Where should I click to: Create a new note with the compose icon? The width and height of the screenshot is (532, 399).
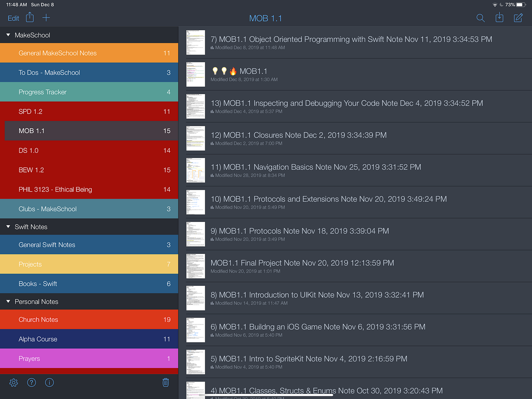[518, 18]
